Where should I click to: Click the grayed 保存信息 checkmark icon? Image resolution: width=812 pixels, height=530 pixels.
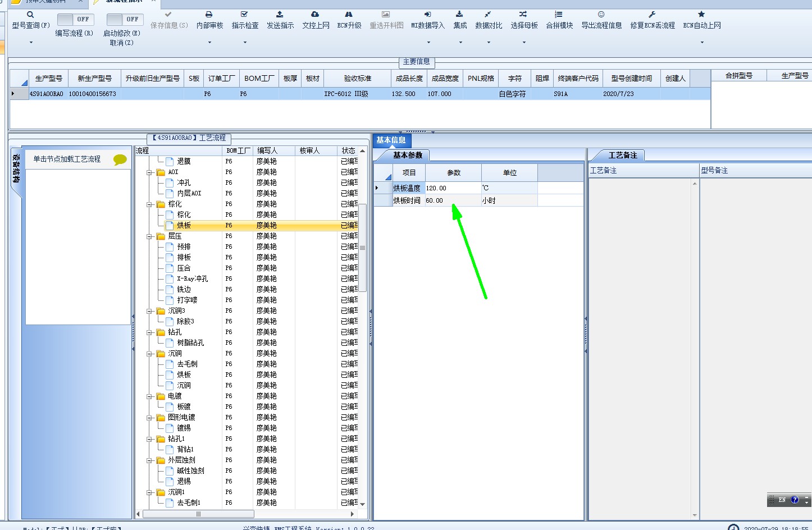(168, 15)
